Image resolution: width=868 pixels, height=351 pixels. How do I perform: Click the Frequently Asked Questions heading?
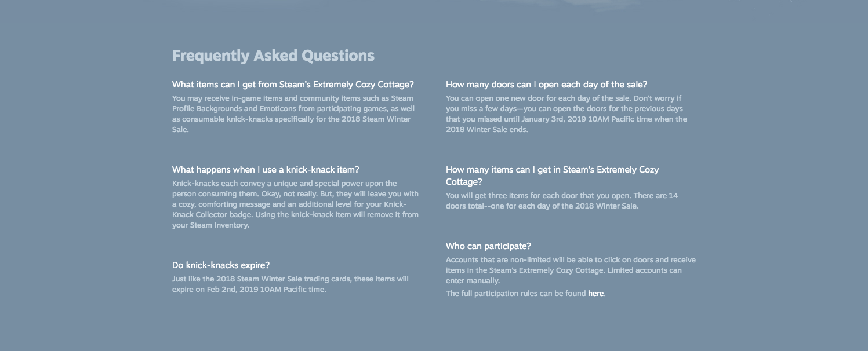pos(273,56)
